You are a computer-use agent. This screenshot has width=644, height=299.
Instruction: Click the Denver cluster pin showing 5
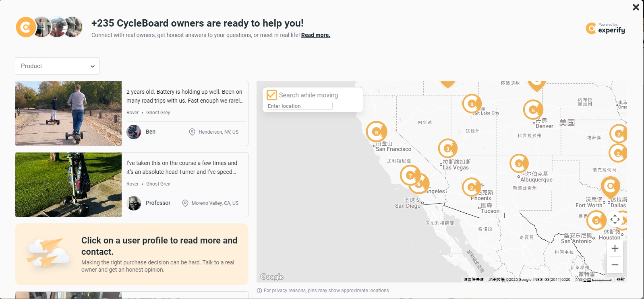coord(533,110)
